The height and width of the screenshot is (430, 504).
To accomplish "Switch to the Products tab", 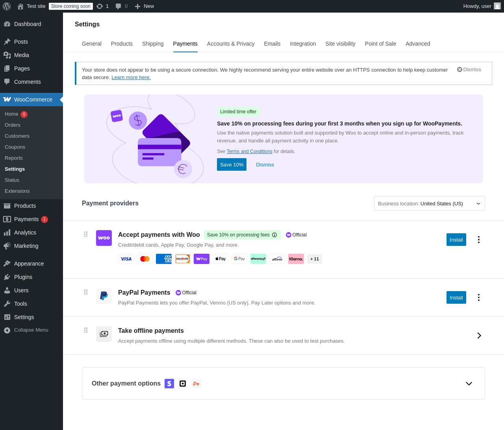I will click(122, 44).
